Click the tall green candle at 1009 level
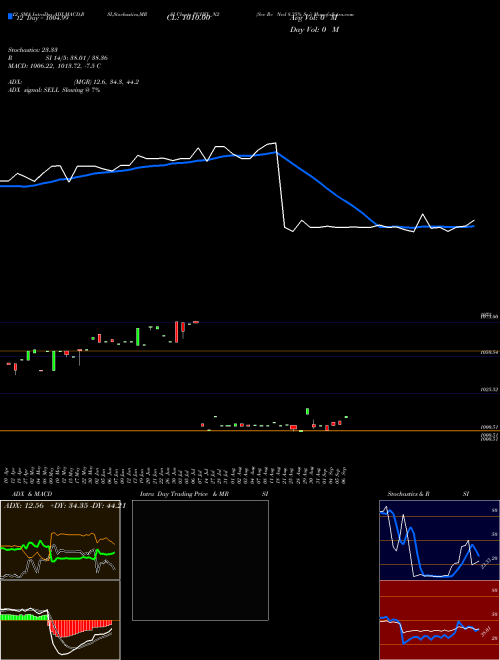Viewport: 500px width, 660px height. (308, 411)
